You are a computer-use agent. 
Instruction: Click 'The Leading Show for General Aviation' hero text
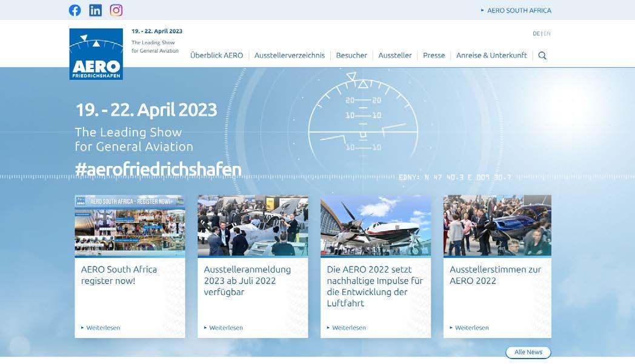click(134, 139)
